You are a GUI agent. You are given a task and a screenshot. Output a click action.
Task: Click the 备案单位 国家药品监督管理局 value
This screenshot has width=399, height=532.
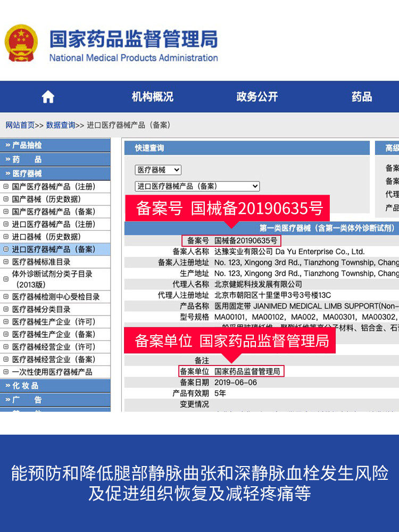247,371
